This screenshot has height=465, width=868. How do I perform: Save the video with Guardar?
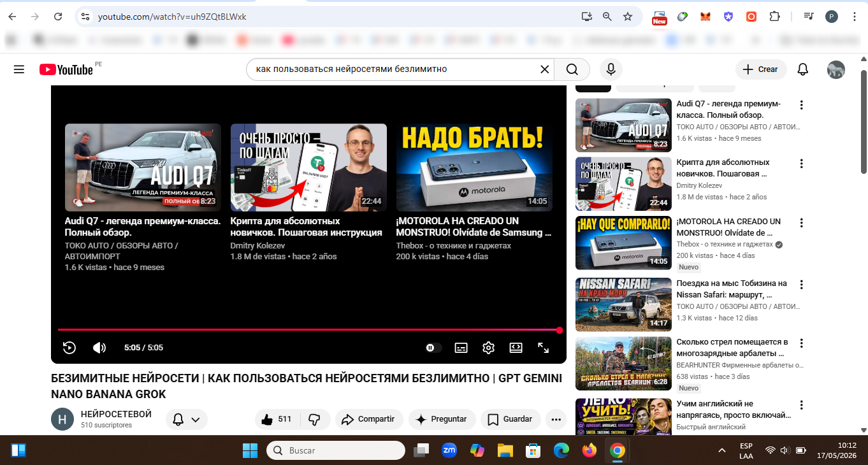click(x=510, y=419)
